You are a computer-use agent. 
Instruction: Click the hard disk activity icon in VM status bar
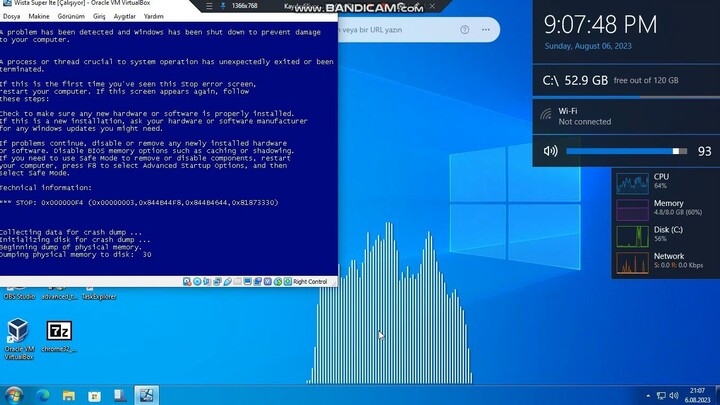tap(187, 281)
